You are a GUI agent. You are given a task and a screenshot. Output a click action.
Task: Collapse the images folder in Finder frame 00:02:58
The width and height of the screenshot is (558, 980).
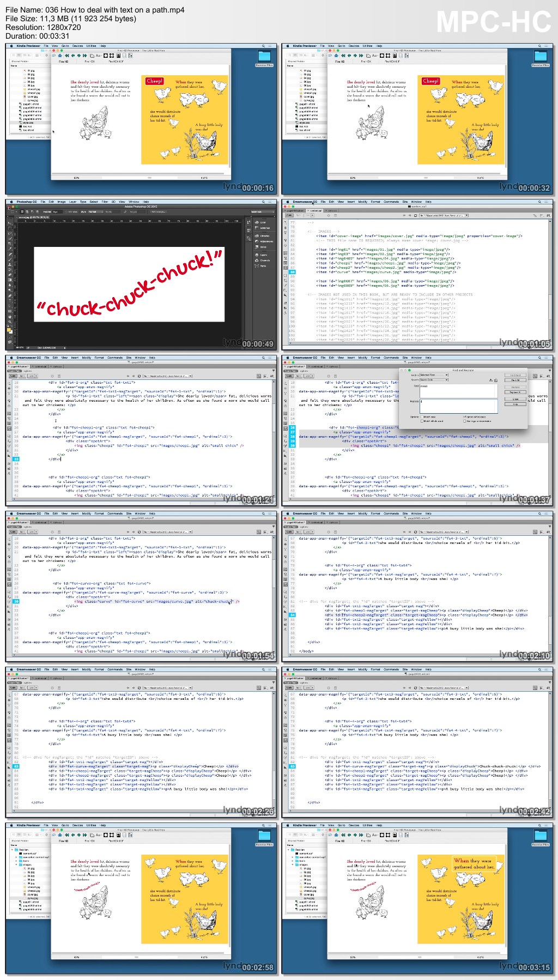(16, 864)
